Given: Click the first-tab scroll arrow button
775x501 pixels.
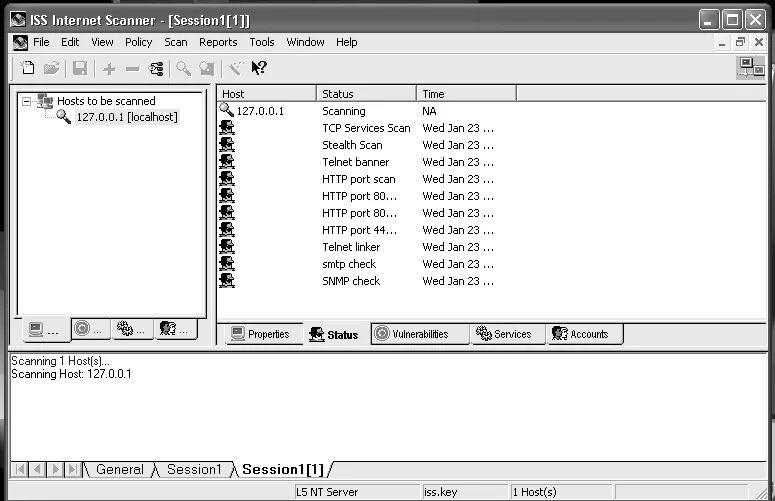Looking at the screenshot, I should click(x=19, y=469).
